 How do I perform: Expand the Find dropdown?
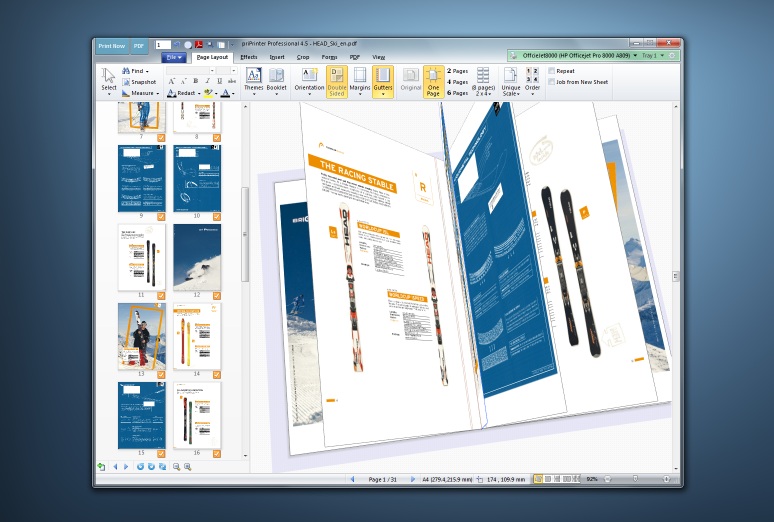[x=147, y=72]
